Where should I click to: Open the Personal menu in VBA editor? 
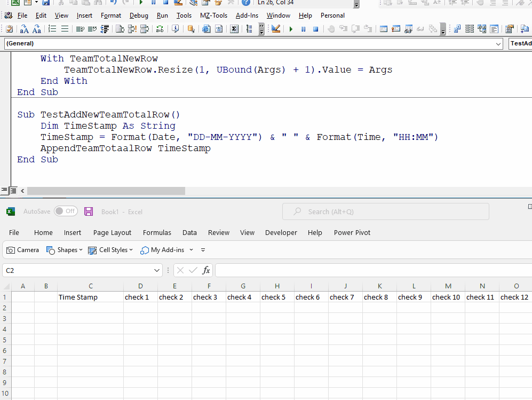332,15
